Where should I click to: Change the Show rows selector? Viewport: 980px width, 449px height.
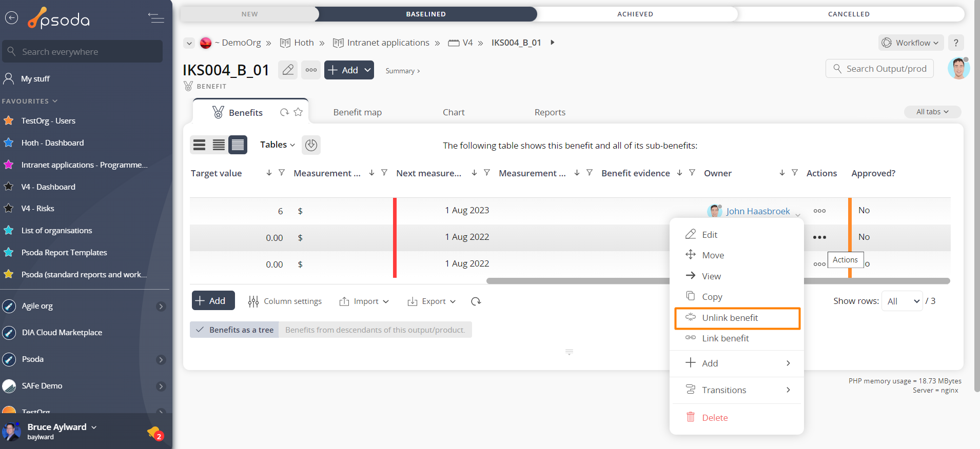[x=902, y=301]
